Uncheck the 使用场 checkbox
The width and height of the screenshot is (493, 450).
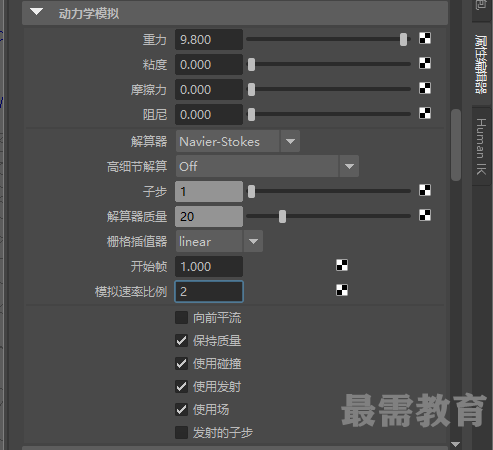pyautogui.click(x=182, y=410)
